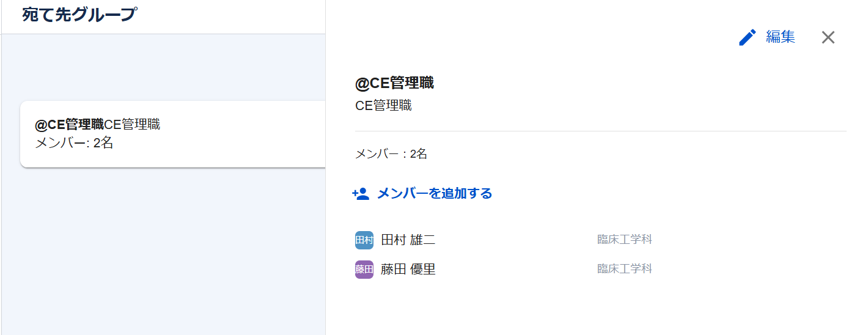Click bold @CE管理職 name in group card
868x335 pixels.
point(69,125)
